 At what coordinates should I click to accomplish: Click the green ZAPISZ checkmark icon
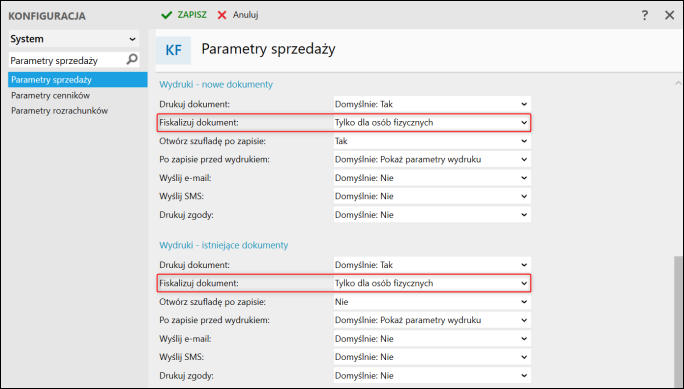pyautogui.click(x=167, y=15)
